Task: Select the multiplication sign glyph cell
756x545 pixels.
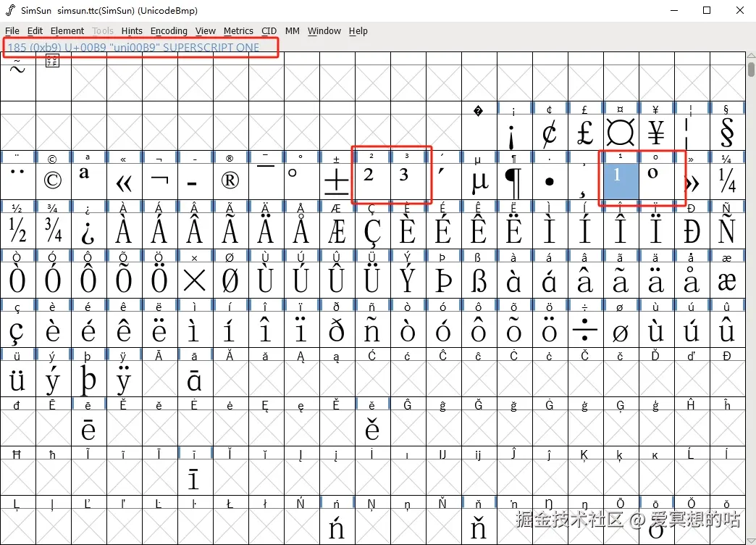Action: pos(196,280)
